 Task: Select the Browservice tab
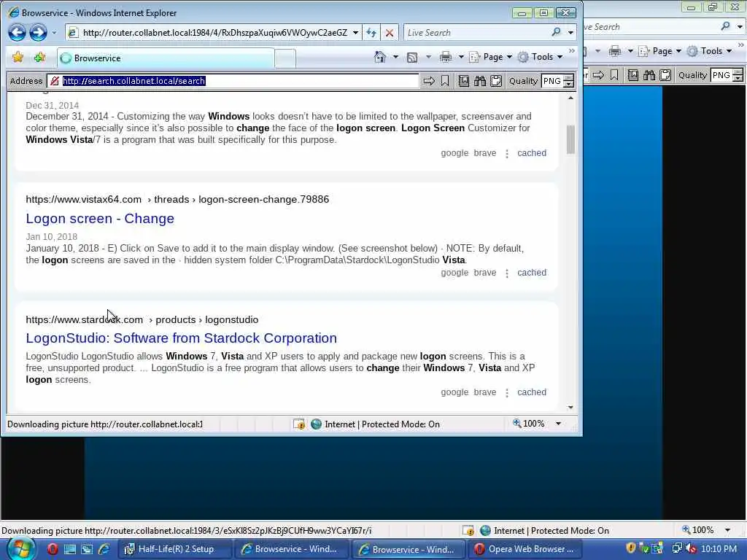point(166,58)
